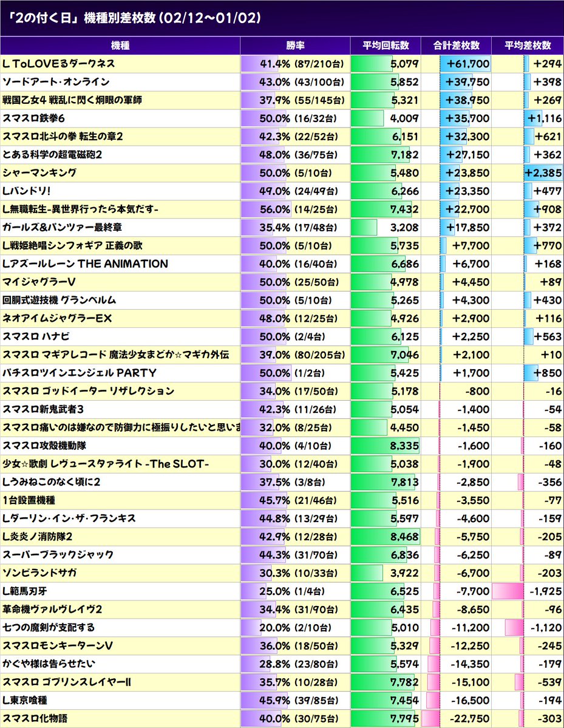Click total difference +61,700

(x=467, y=64)
